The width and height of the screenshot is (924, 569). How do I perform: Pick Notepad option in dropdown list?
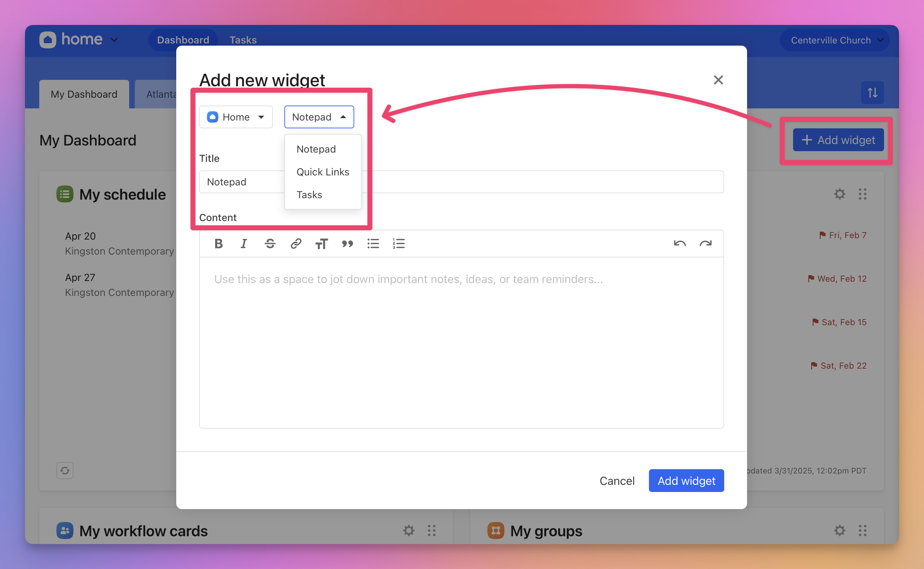coord(316,149)
